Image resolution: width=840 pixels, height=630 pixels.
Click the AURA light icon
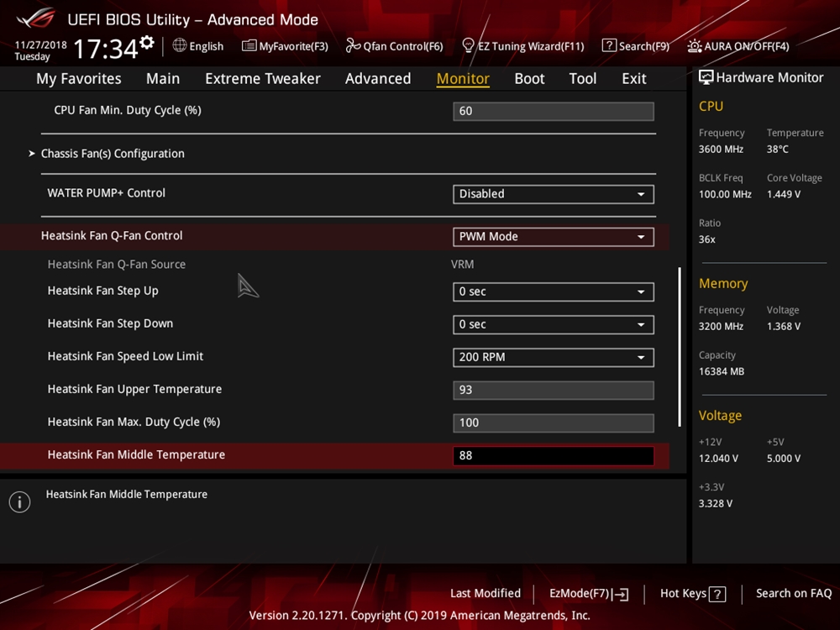tap(695, 46)
